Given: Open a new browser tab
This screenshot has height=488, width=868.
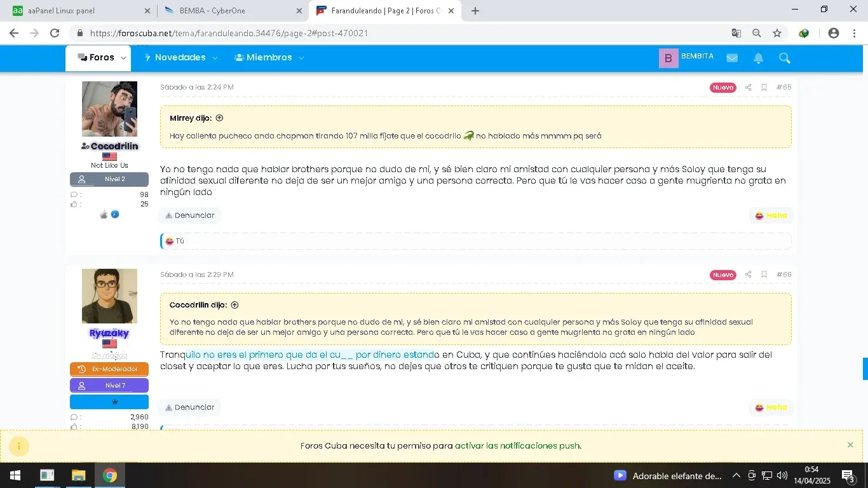Looking at the screenshot, I should (x=475, y=11).
